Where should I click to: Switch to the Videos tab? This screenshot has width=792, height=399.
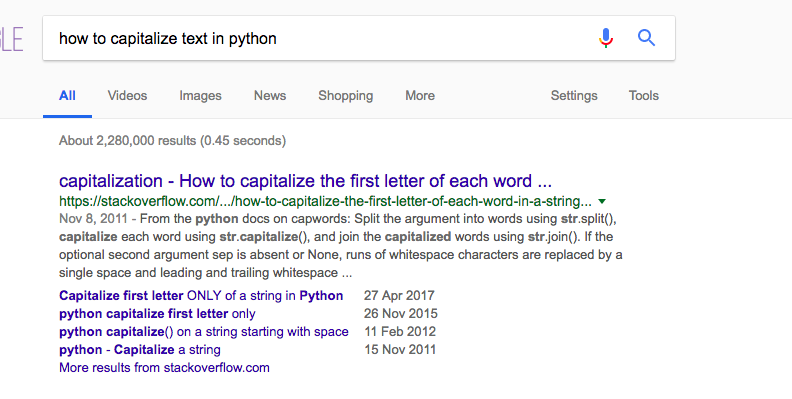127,95
